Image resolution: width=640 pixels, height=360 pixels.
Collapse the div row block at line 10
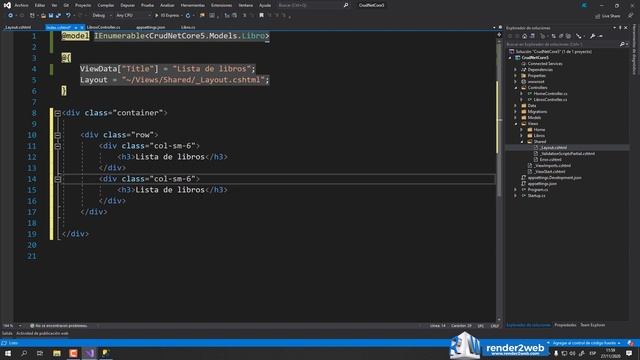[58, 135]
